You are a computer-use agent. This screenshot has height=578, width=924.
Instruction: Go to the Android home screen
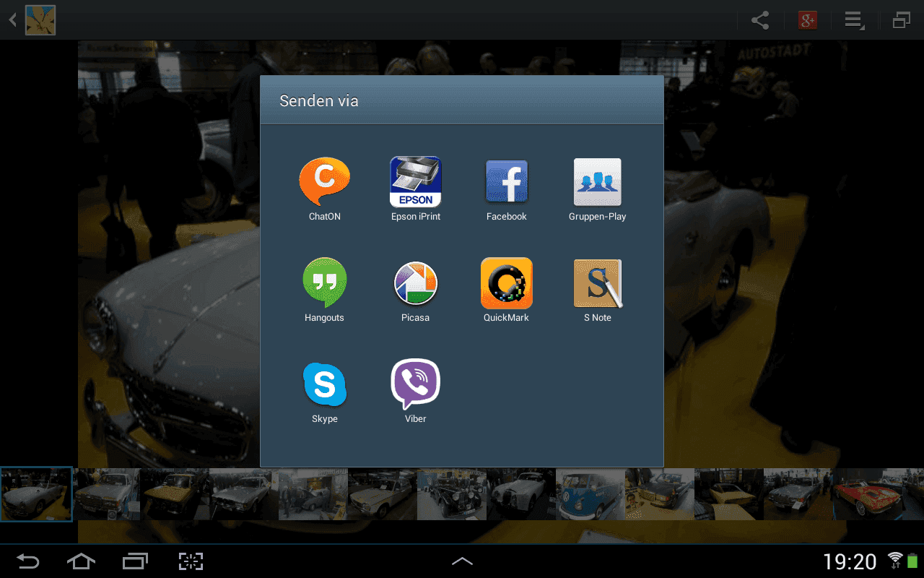tap(81, 561)
